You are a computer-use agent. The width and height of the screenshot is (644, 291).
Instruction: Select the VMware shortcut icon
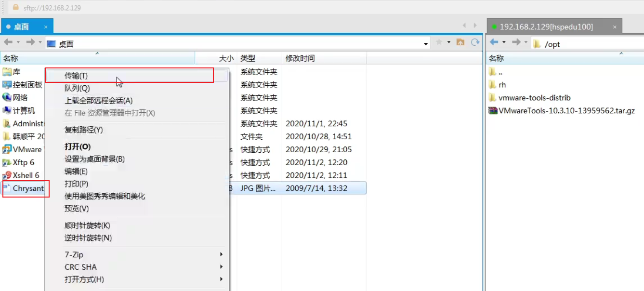[7, 149]
